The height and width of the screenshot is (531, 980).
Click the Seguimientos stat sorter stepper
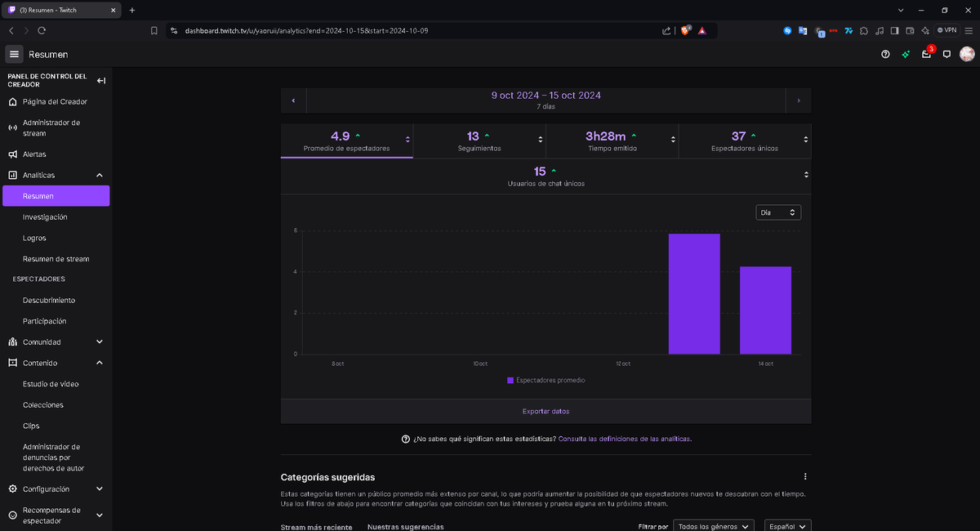(541, 140)
